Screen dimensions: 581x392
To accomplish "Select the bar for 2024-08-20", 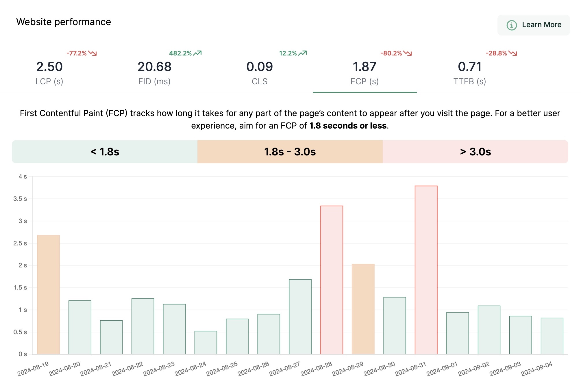I will click(x=80, y=327).
